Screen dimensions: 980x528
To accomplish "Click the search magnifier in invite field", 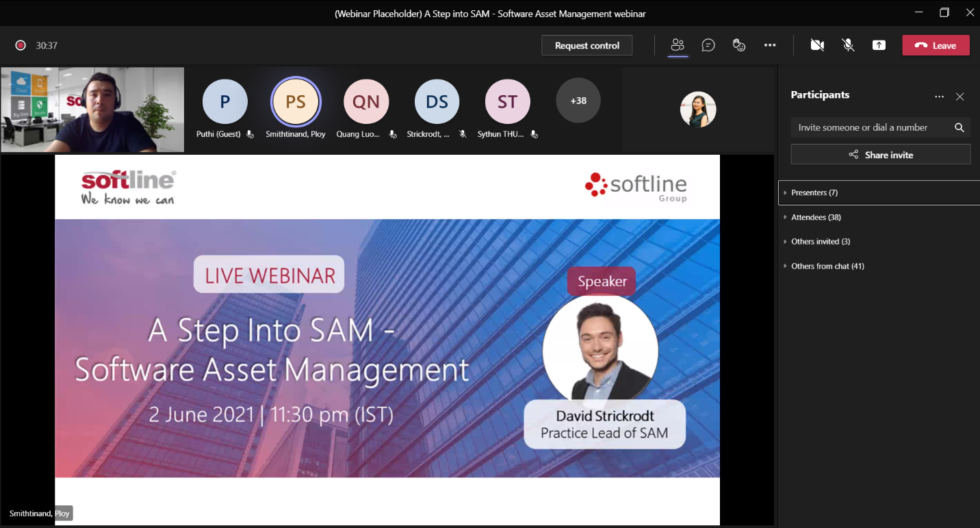I will (x=959, y=127).
